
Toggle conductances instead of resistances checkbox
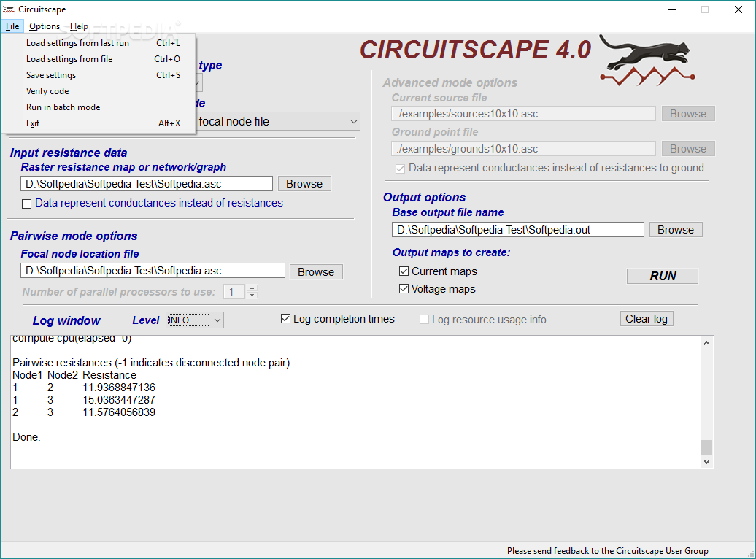pyautogui.click(x=26, y=204)
